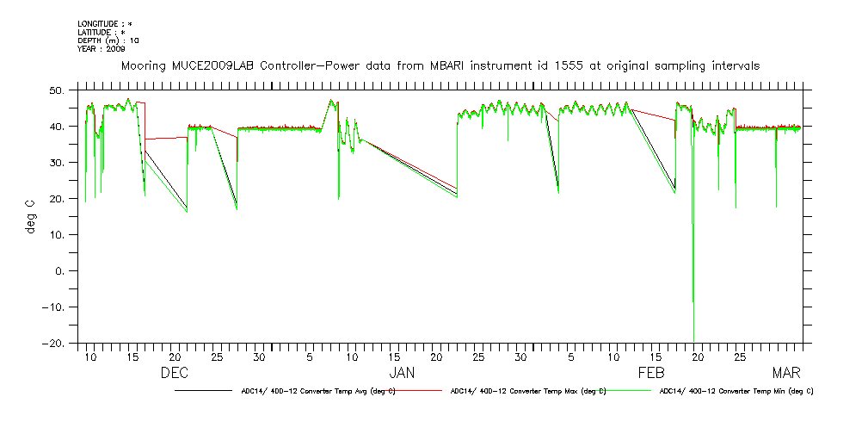
Task: Click the Converter Temp Min legend label
Action: pyautogui.click(x=736, y=391)
